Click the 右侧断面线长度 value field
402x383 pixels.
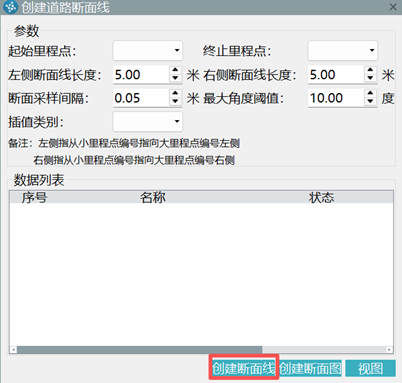click(336, 74)
